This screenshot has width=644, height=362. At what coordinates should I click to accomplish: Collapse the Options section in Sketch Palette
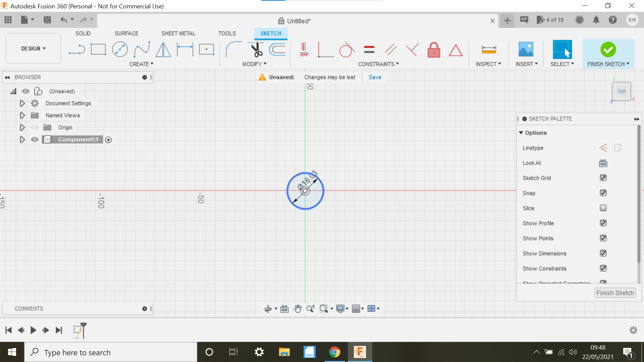pyautogui.click(x=521, y=133)
